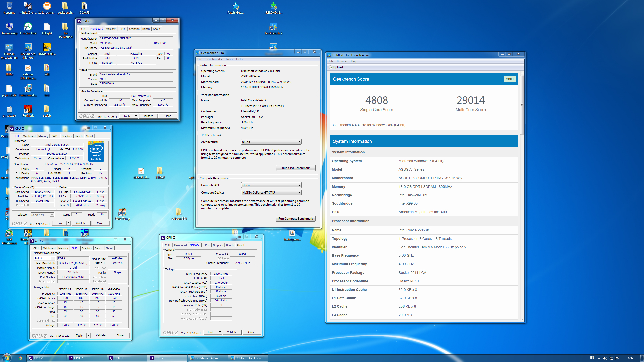Open the Graphics tab in CPU-Z SPD window
Viewport: 644px width, 362px height.
coord(87,248)
